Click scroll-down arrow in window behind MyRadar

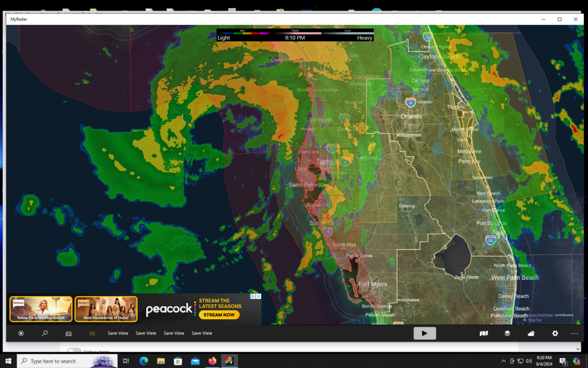click(x=578, y=349)
